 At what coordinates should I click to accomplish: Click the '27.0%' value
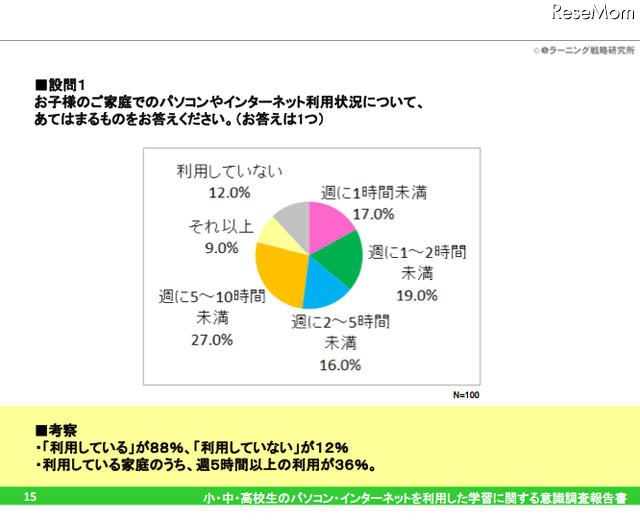212,340
